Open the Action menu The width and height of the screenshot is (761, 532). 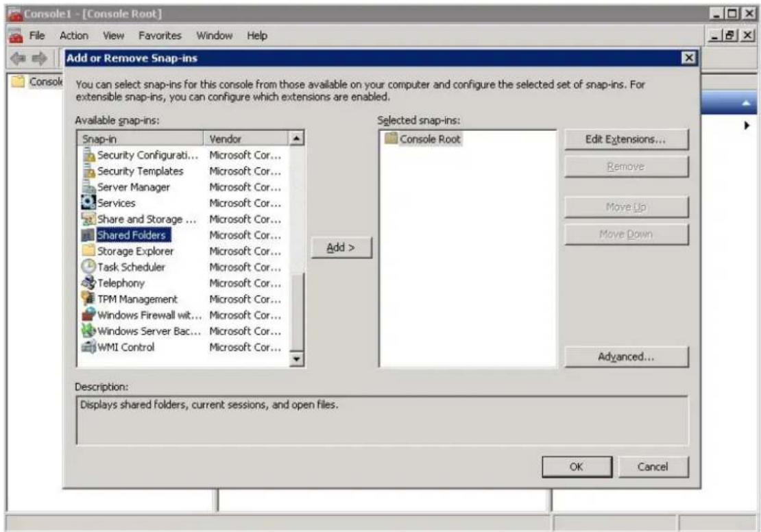click(74, 36)
